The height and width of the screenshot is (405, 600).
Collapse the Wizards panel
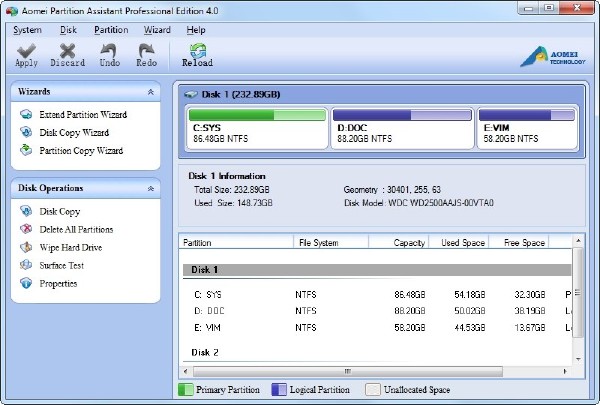click(x=150, y=92)
